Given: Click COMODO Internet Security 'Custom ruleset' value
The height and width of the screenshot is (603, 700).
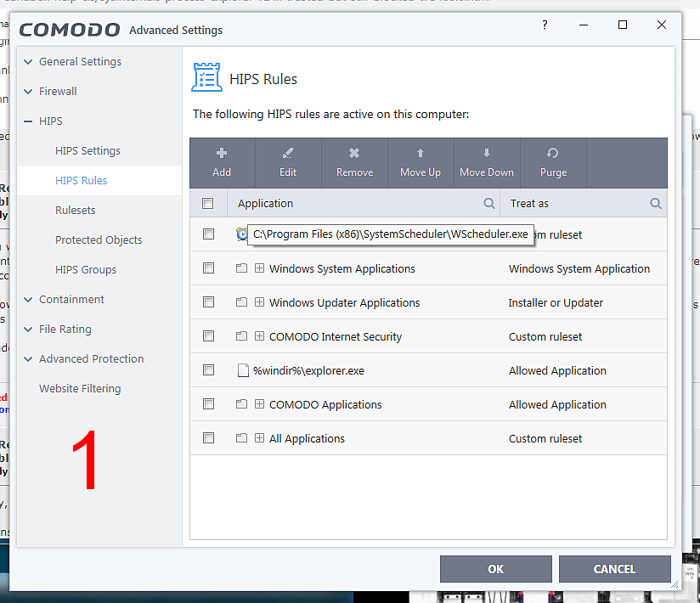Looking at the screenshot, I should (545, 336).
